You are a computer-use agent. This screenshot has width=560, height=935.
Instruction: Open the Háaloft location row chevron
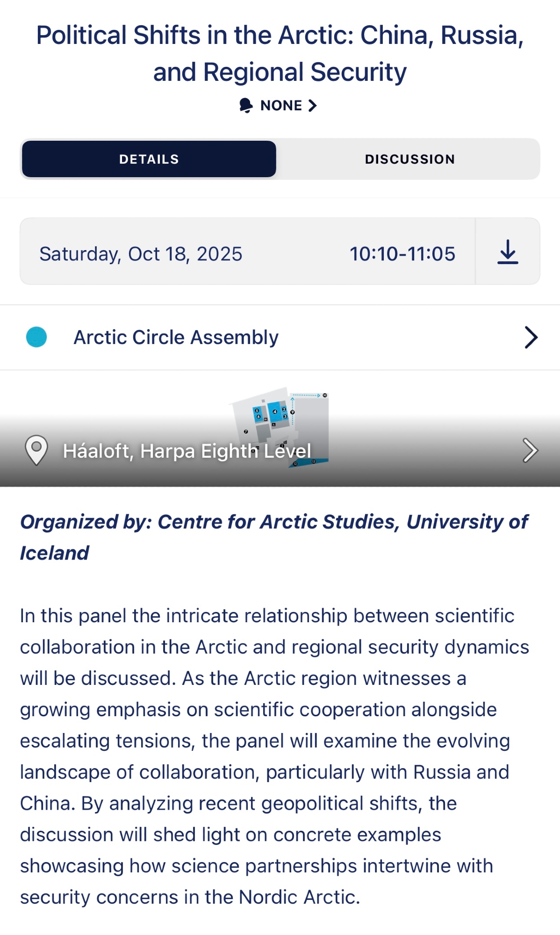pos(530,450)
